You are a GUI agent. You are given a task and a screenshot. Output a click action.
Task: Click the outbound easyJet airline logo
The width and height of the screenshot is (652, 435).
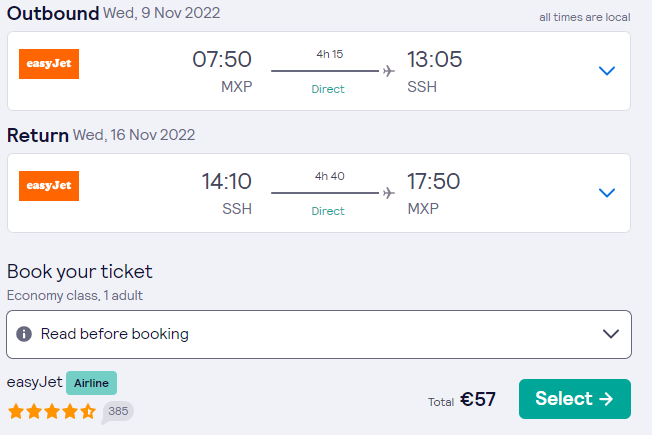point(49,64)
